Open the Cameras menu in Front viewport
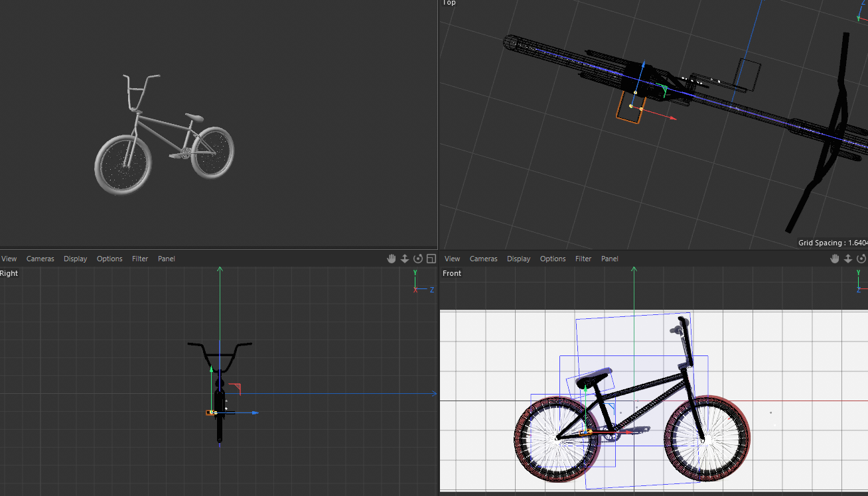Viewport: 868px width, 496px height. point(484,259)
